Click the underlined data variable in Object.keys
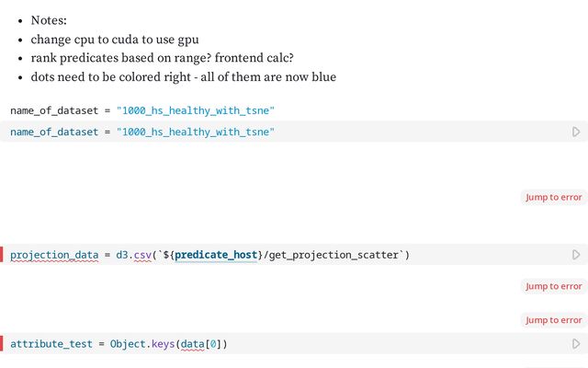 192,344
